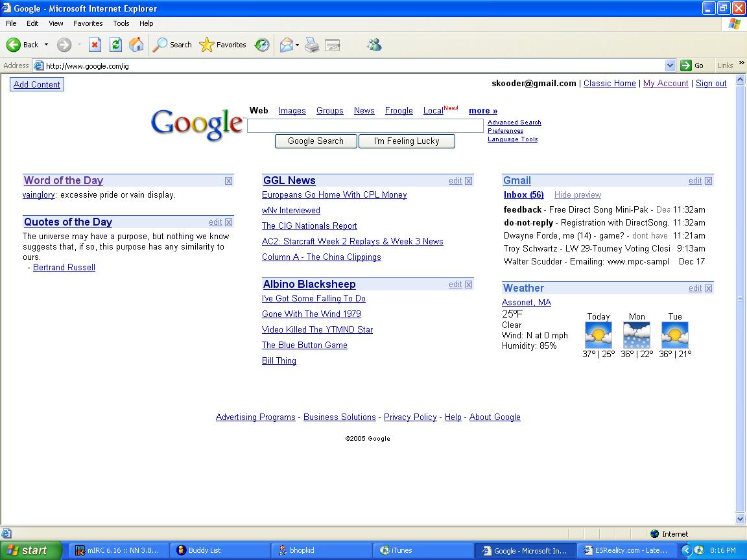This screenshot has height=560, width=747.
Task: Open the Back button history dropdown arrow
Action: pos(46,45)
